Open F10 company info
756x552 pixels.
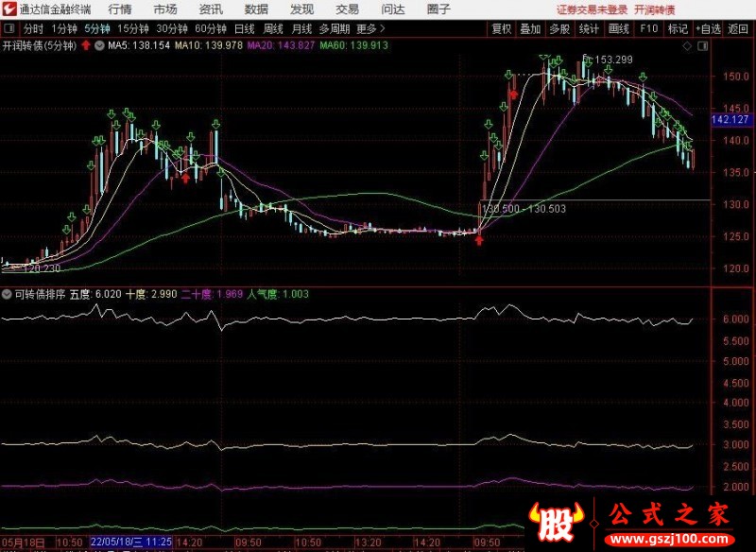pos(648,28)
